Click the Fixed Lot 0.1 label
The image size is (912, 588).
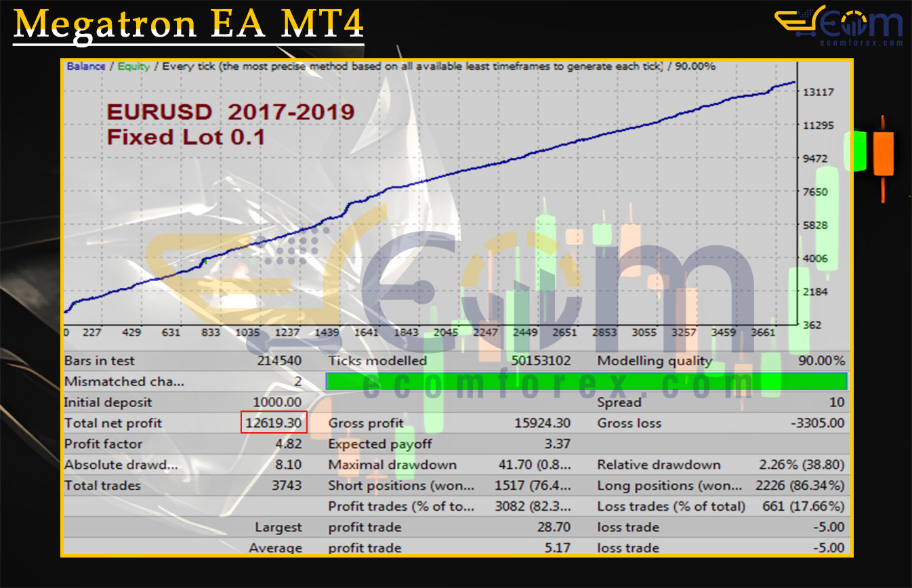[x=186, y=137]
